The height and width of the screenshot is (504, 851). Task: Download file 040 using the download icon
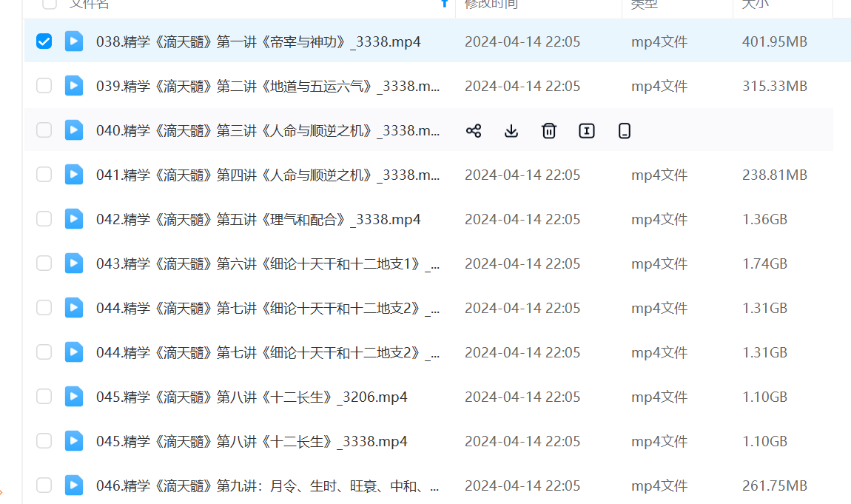(x=511, y=131)
